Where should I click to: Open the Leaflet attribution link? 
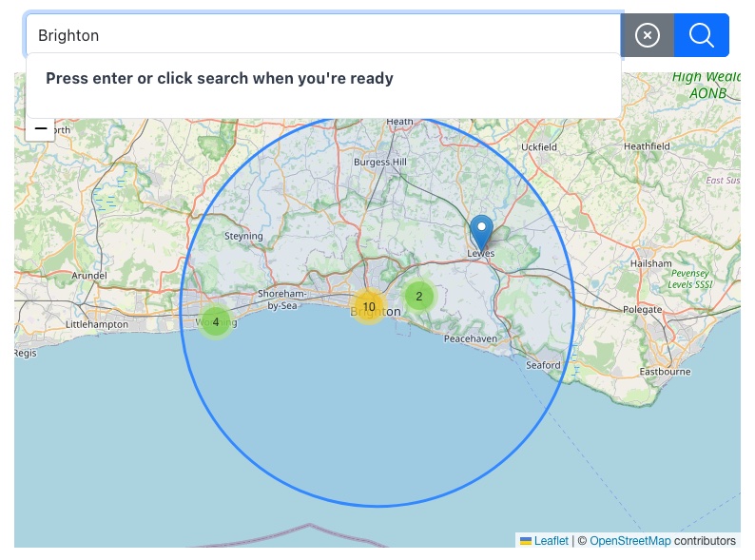551,541
